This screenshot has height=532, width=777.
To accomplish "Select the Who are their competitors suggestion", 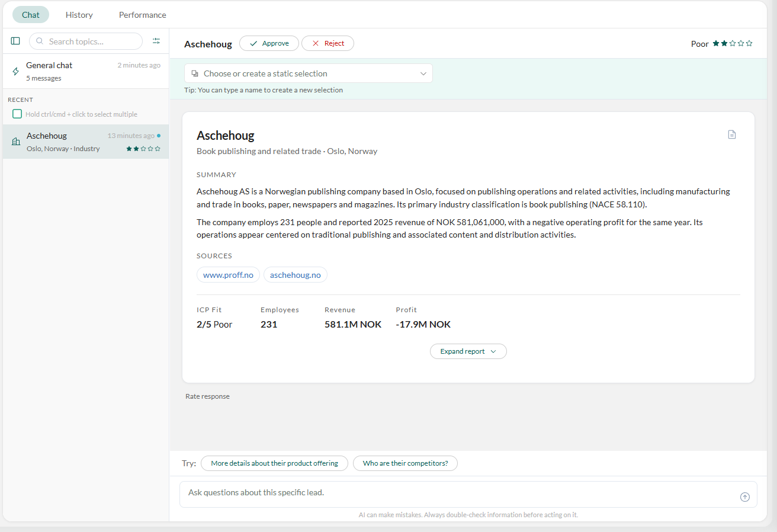I will click(x=405, y=463).
